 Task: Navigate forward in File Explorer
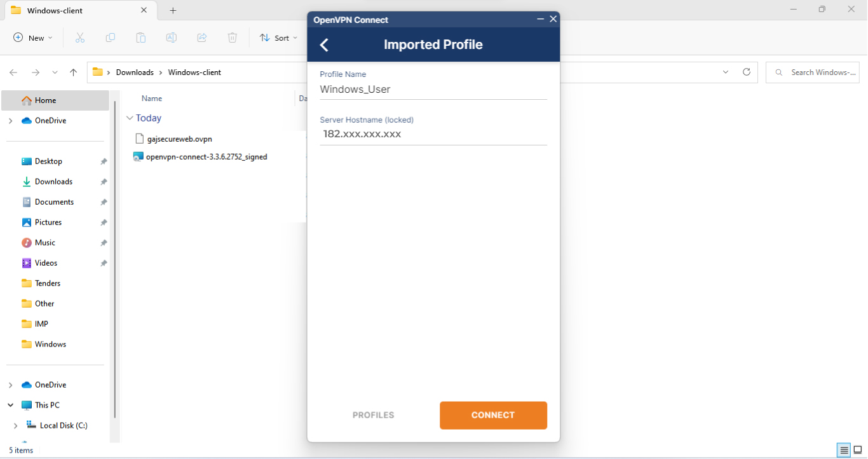click(x=36, y=72)
